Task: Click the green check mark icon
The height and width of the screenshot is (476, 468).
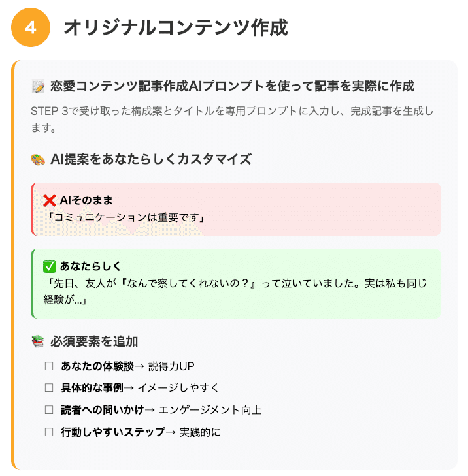Action: (49, 266)
